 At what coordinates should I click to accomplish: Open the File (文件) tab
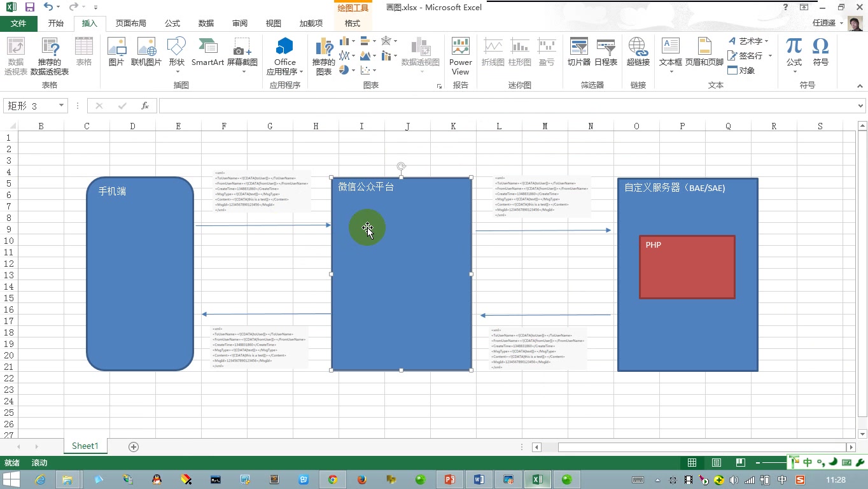coord(18,23)
